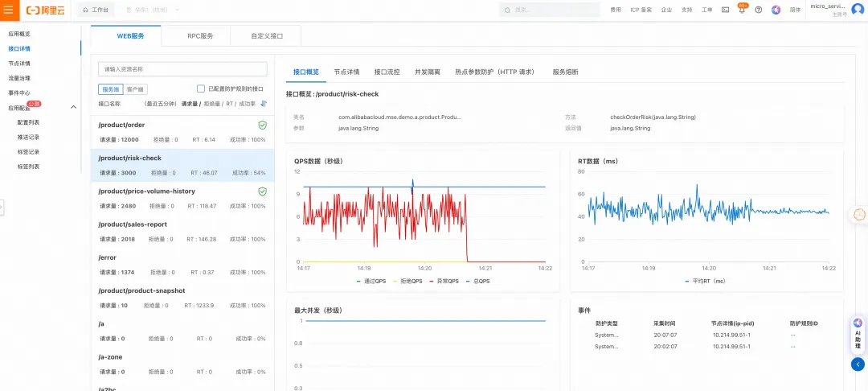Open the hamburger menu in top-left corner
868x391 pixels.
tap(8, 10)
